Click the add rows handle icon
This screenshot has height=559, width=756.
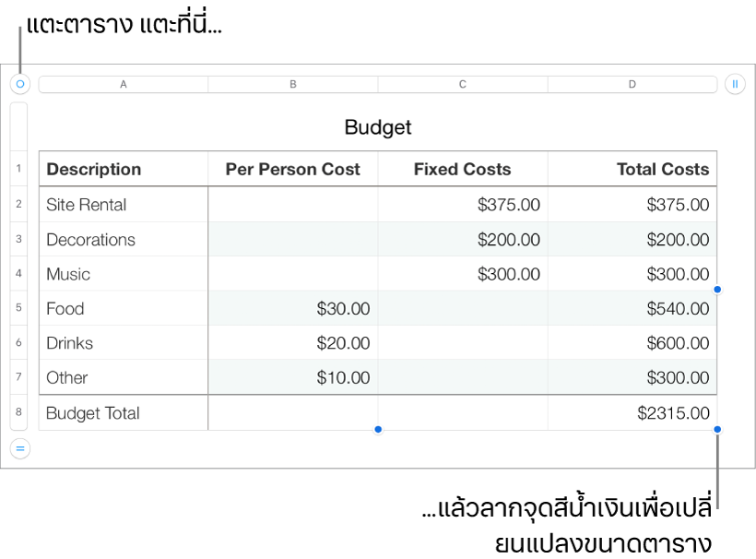coord(19,448)
